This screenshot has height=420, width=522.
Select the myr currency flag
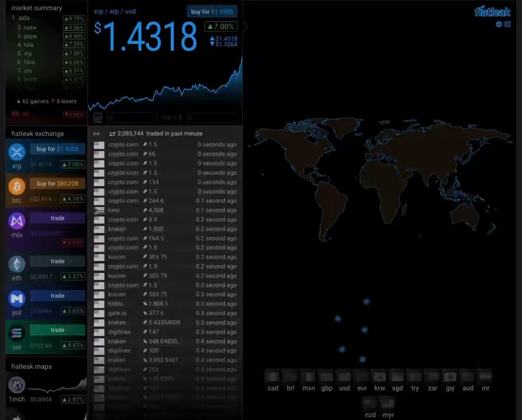click(388, 403)
